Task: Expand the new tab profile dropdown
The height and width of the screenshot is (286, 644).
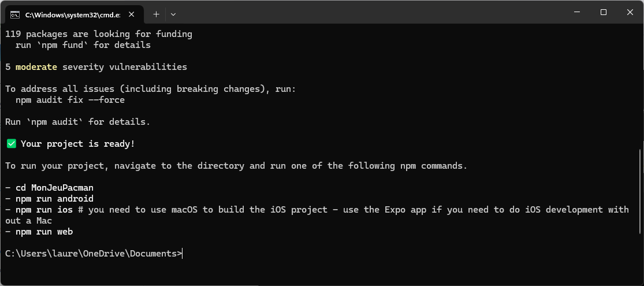Action: [x=173, y=13]
